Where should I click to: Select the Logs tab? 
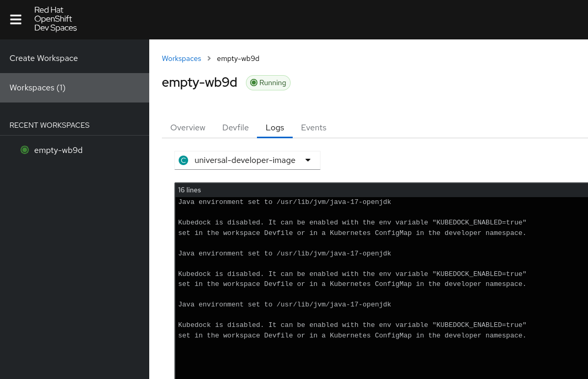click(275, 128)
